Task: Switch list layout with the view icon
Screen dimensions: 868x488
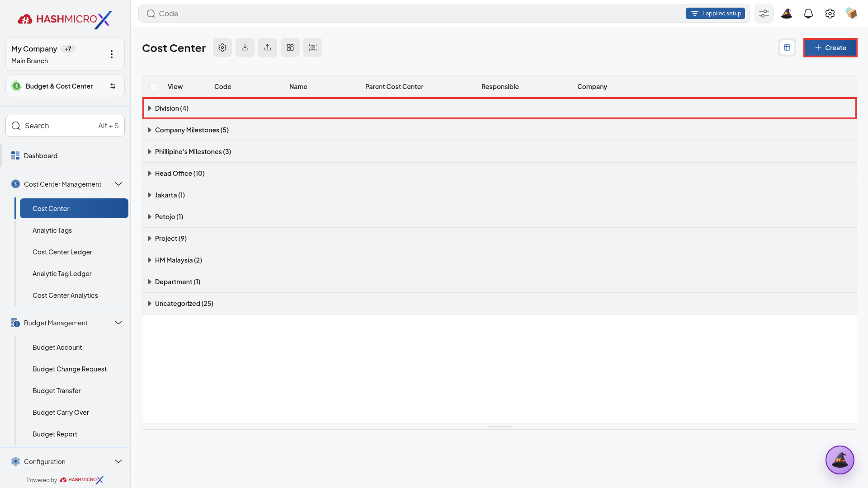Action: coord(787,47)
